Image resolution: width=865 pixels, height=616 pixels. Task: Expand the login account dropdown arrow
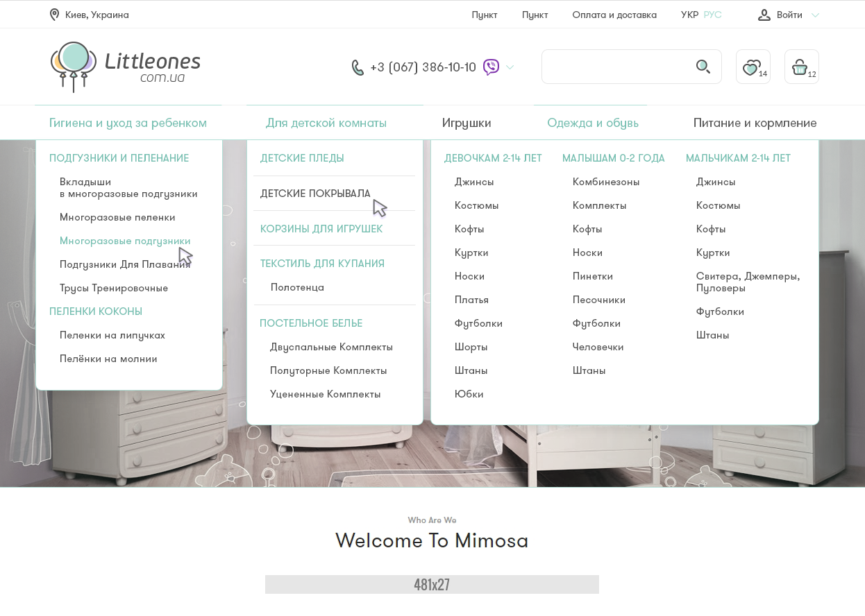tap(815, 15)
